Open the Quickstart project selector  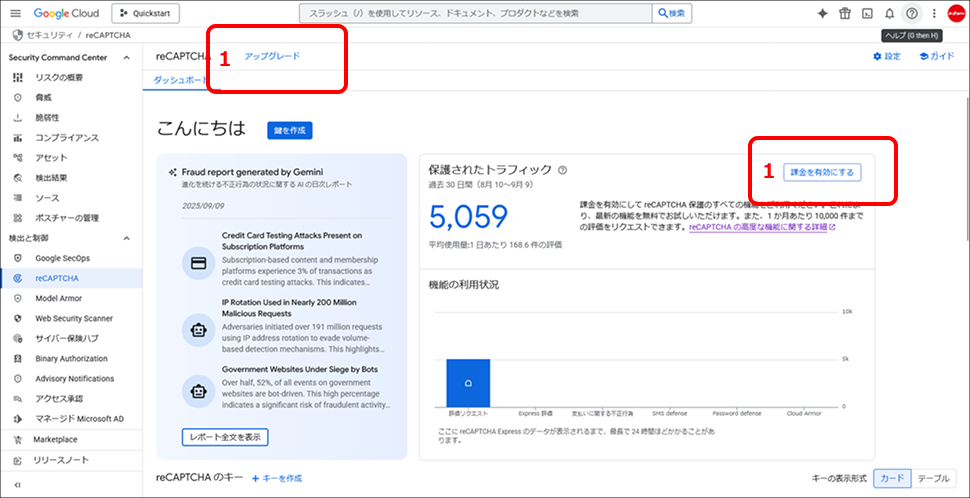coord(146,13)
